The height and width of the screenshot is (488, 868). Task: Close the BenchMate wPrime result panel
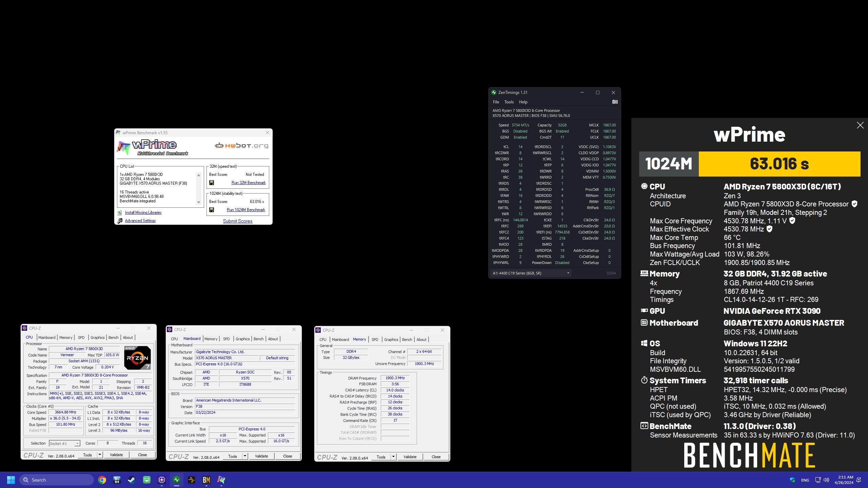[860, 125]
